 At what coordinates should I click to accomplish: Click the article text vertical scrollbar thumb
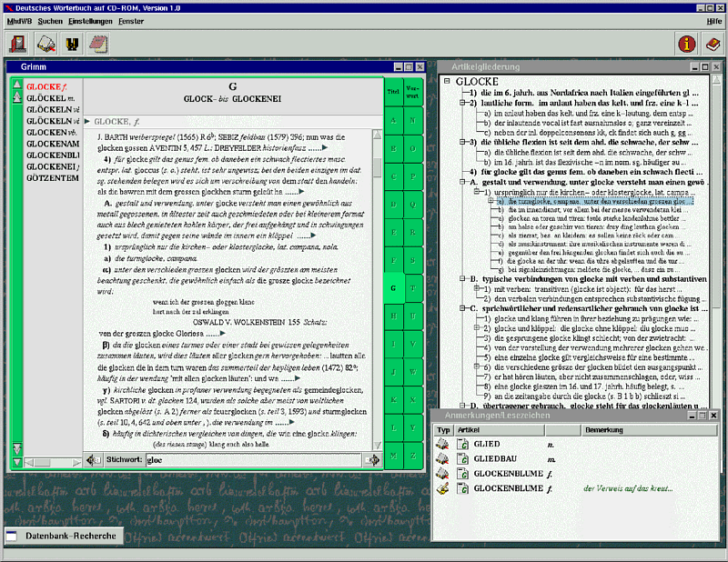tap(377, 167)
